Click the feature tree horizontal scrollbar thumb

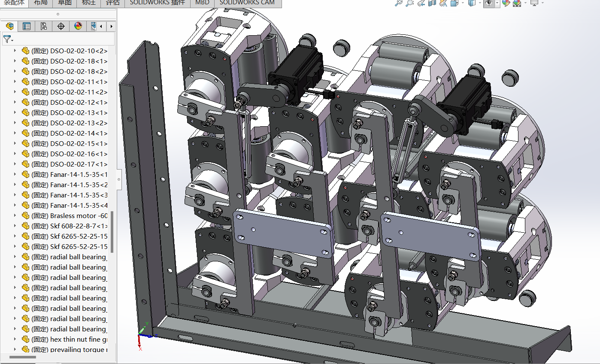pyautogui.click(x=23, y=357)
